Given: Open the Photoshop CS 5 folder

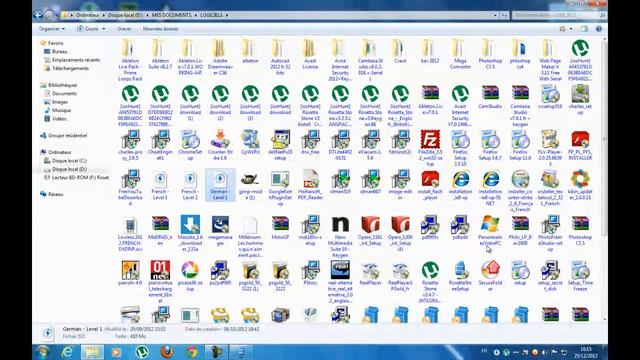Looking at the screenshot, I should (x=490, y=49).
